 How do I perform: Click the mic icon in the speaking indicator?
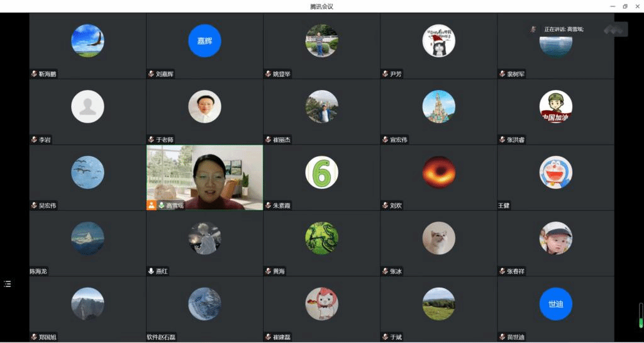(x=533, y=29)
